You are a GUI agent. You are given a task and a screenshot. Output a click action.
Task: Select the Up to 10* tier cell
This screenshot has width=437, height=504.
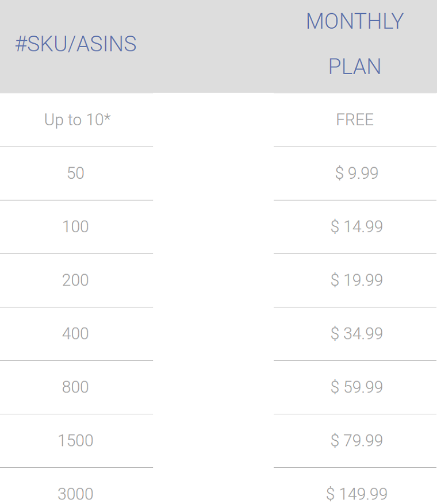(x=77, y=120)
